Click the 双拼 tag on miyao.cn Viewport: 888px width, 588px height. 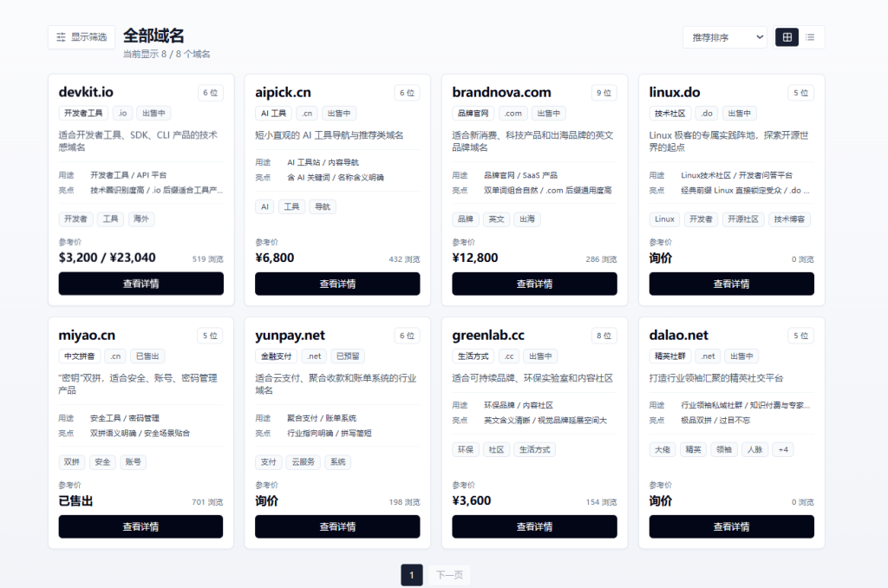click(72, 462)
